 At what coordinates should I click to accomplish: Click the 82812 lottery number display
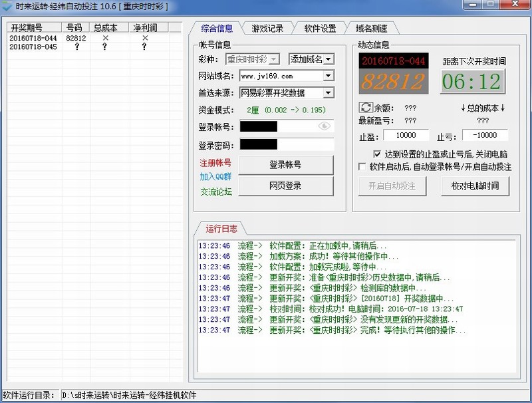(392, 81)
